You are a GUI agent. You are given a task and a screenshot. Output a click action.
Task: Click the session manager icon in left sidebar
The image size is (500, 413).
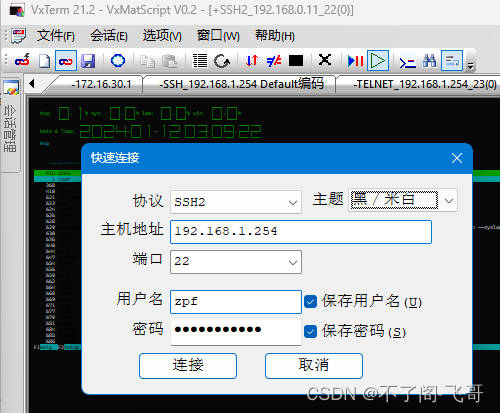coord(11,88)
